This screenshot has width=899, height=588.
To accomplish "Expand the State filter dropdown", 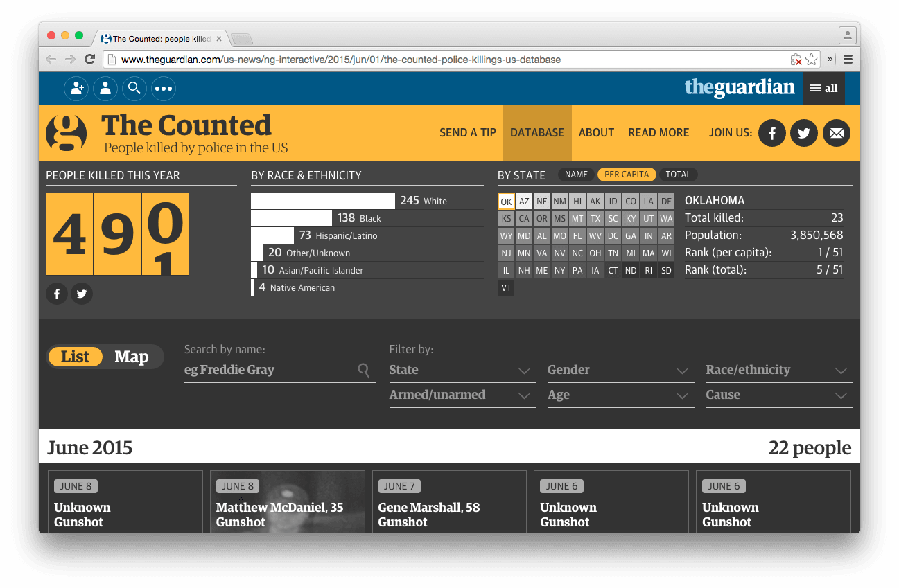I will tap(462, 371).
